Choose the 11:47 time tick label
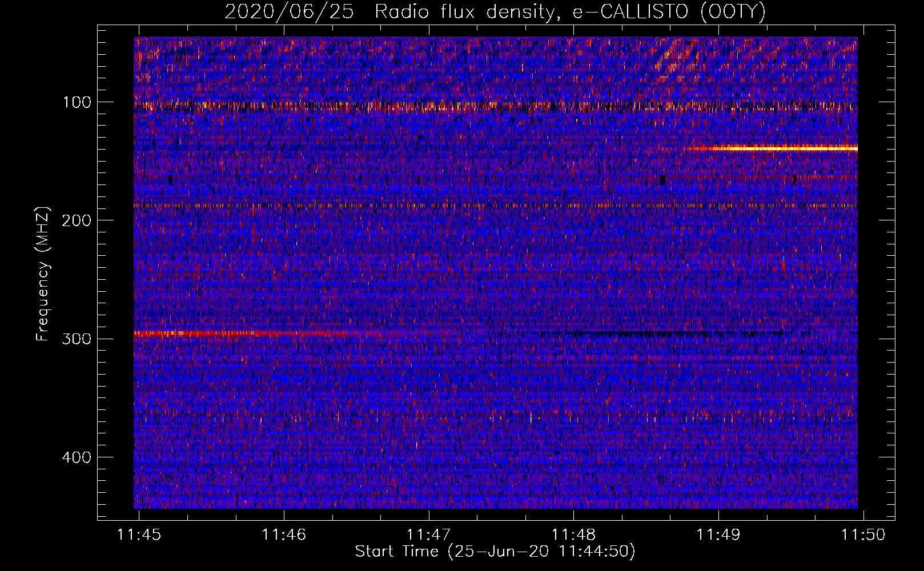 (428, 534)
